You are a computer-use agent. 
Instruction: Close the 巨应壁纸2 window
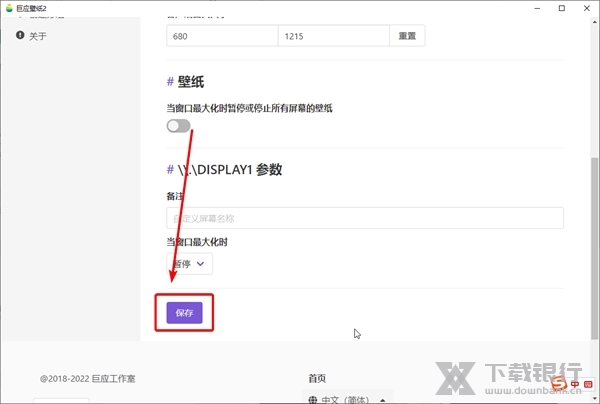587,8
